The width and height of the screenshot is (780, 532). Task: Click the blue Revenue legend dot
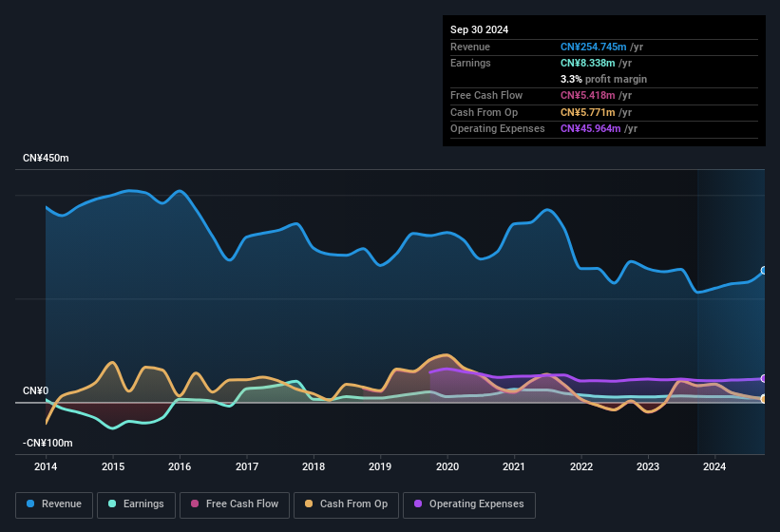(x=31, y=504)
